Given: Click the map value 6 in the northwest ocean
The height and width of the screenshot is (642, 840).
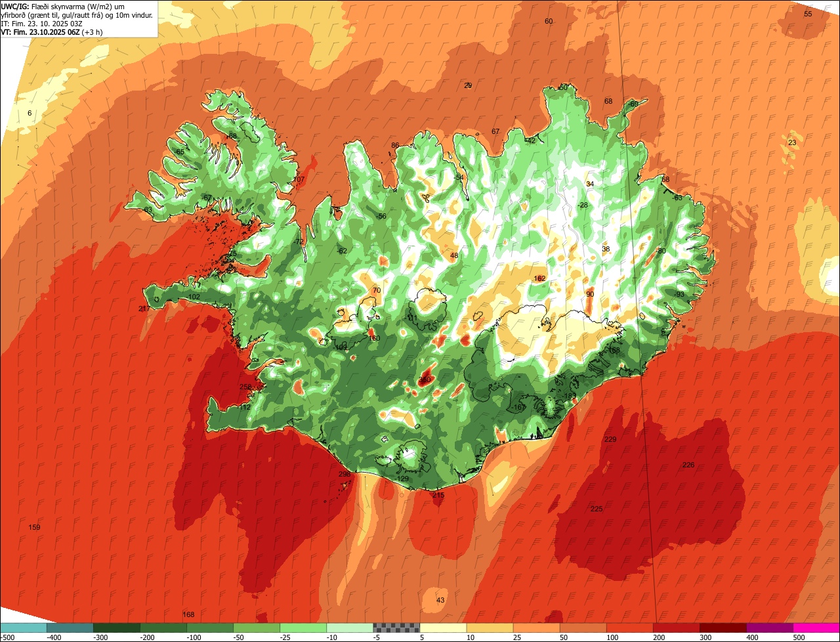Looking at the screenshot, I should 30,113.
